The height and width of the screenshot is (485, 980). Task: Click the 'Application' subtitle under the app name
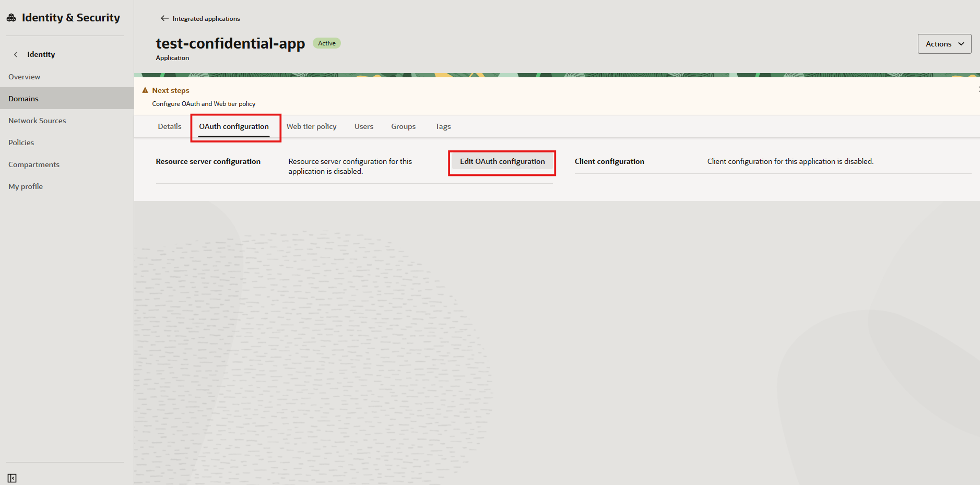point(172,58)
